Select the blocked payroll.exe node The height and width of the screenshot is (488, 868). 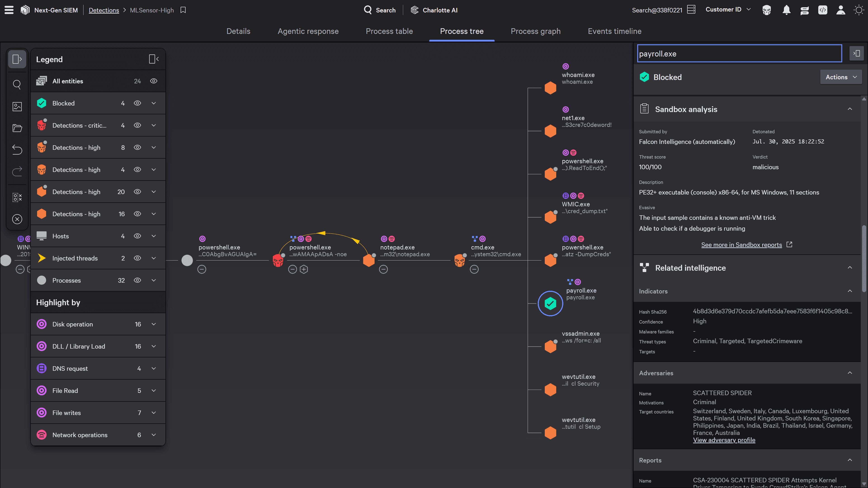(550, 303)
